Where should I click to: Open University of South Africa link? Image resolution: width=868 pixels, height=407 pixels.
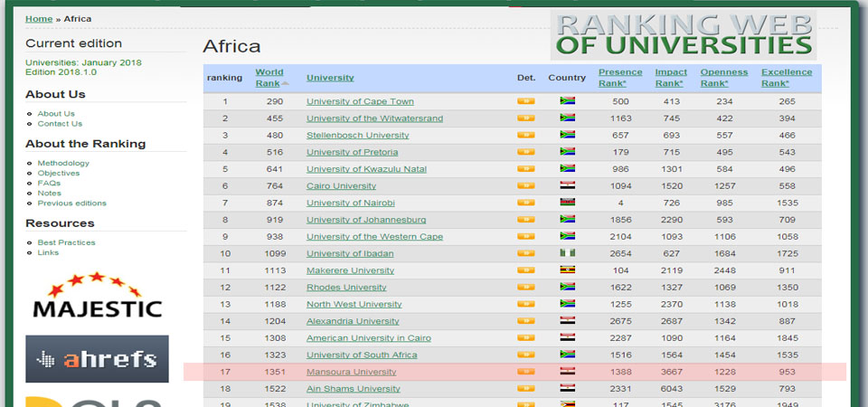[362, 355]
